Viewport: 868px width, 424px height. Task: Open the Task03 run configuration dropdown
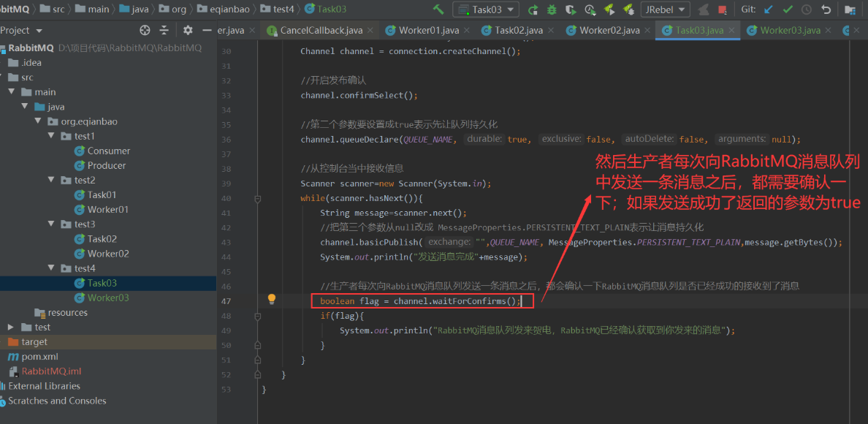pyautogui.click(x=485, y=10)
